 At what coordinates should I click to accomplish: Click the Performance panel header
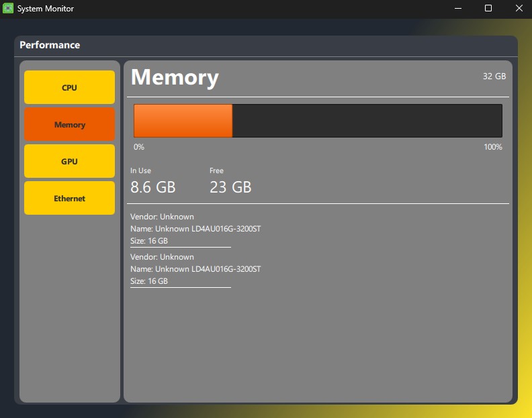tap(266, 45)
